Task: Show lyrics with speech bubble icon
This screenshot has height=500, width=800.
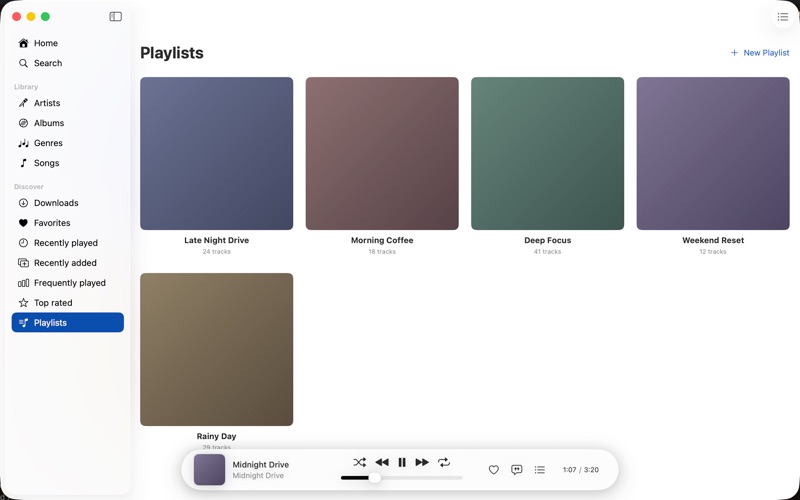Action: coord(516,470)
